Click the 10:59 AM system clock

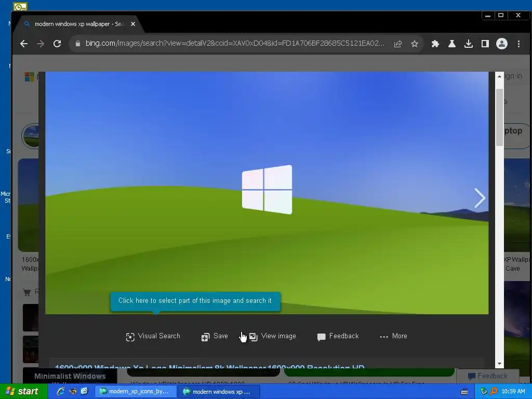tap(513, 391)
